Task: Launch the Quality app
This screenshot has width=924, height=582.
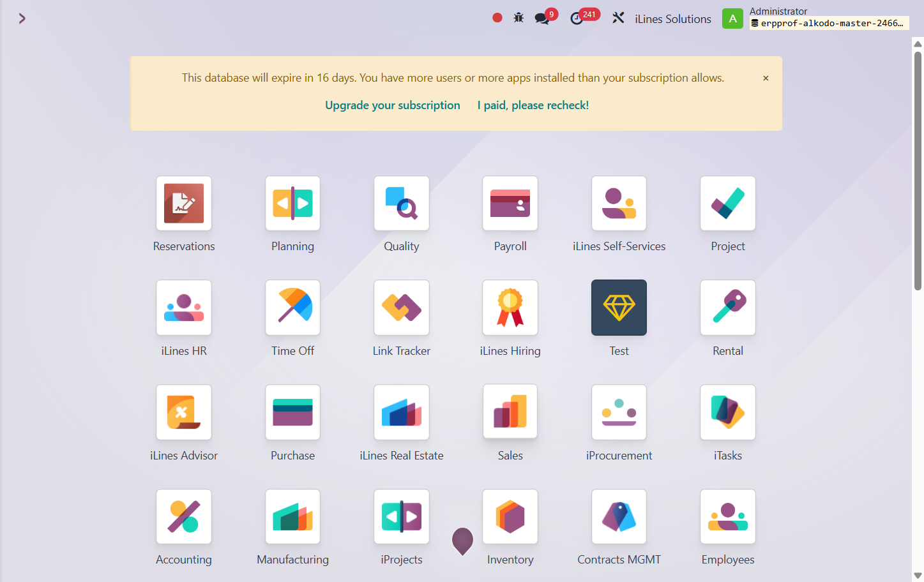Action: pos(402,204)
